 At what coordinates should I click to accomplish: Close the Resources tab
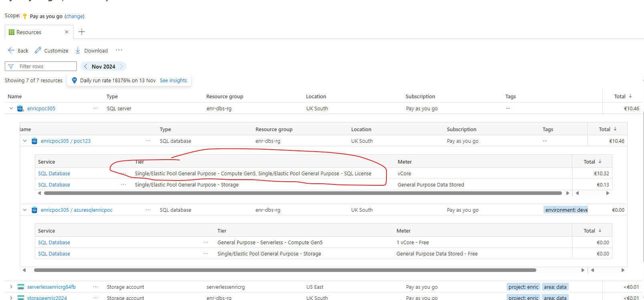(x=66, y=32)
